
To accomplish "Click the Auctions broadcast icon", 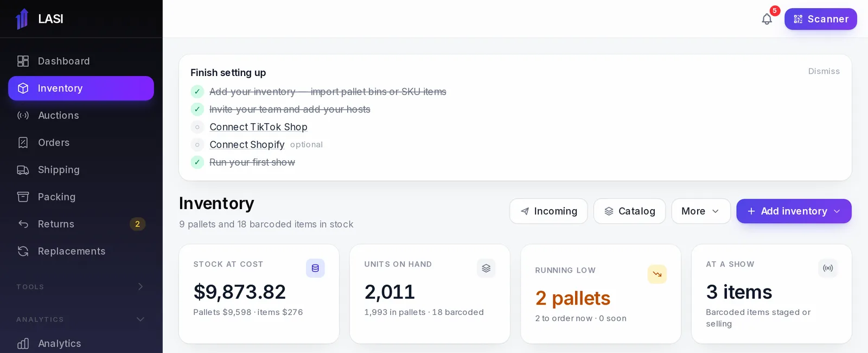I will [x=23, y=116].
